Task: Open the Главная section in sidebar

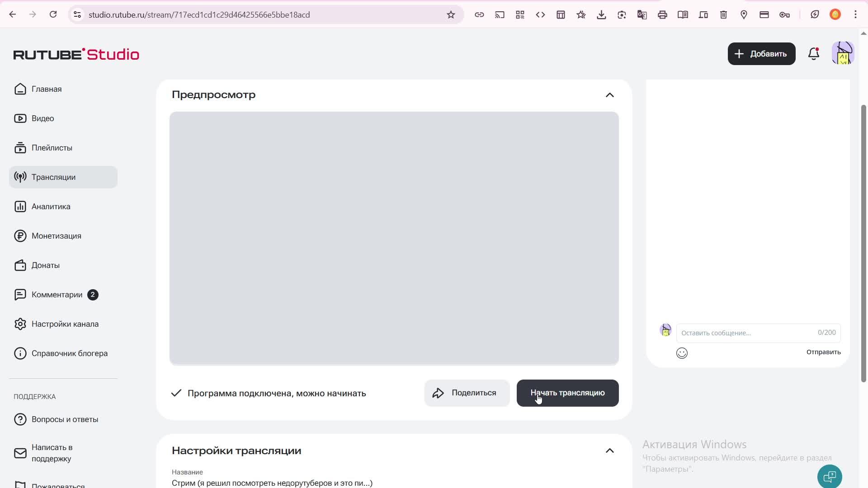Action: (x=47, y=89)
